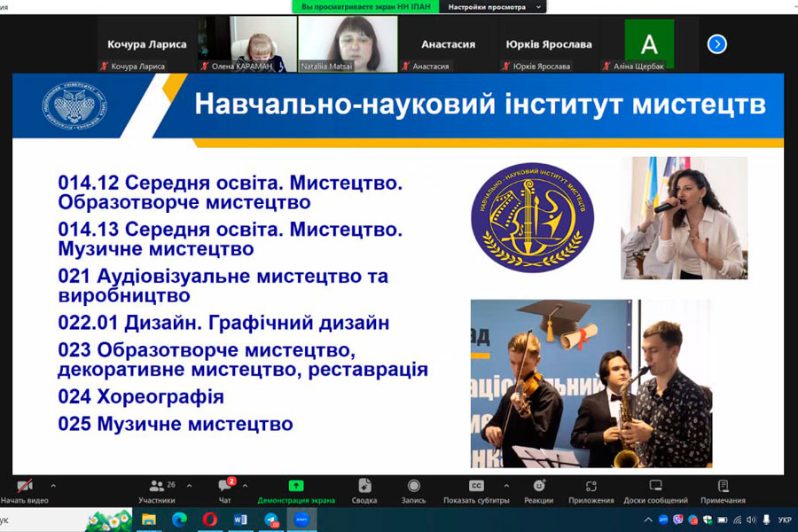The height and width of the screenshot is (532, 798).
Task: Click university owl logo on slide
Action: 74,105
